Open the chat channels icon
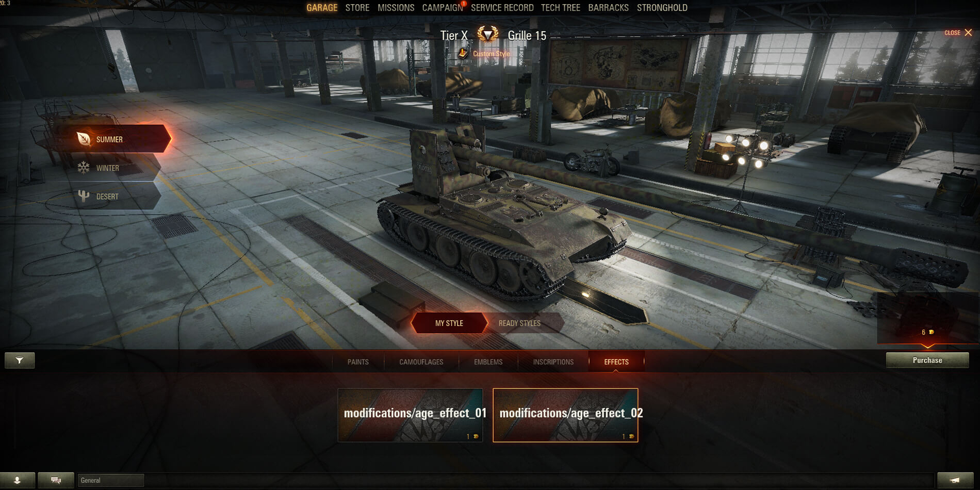The image size is (980, 490). [56, 480]
